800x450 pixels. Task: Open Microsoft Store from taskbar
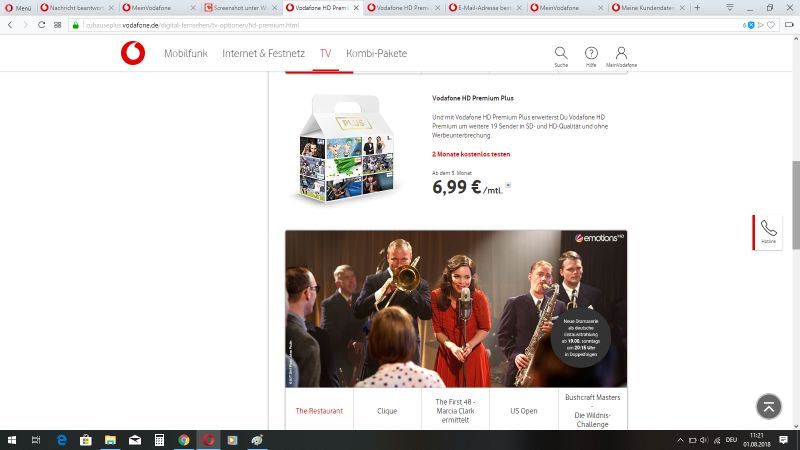coord(86,440)
